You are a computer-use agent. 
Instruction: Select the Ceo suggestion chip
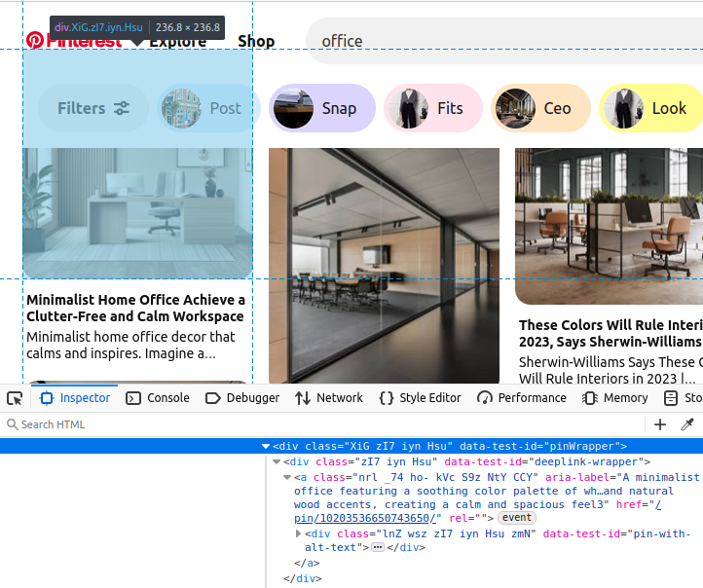(x=540, y=108)
